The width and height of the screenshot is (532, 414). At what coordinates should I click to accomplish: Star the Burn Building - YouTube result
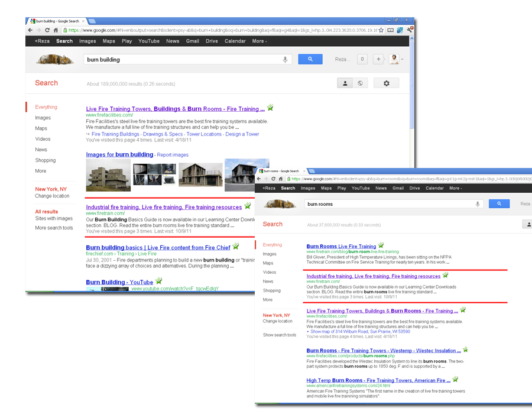[x=159, y=281]
